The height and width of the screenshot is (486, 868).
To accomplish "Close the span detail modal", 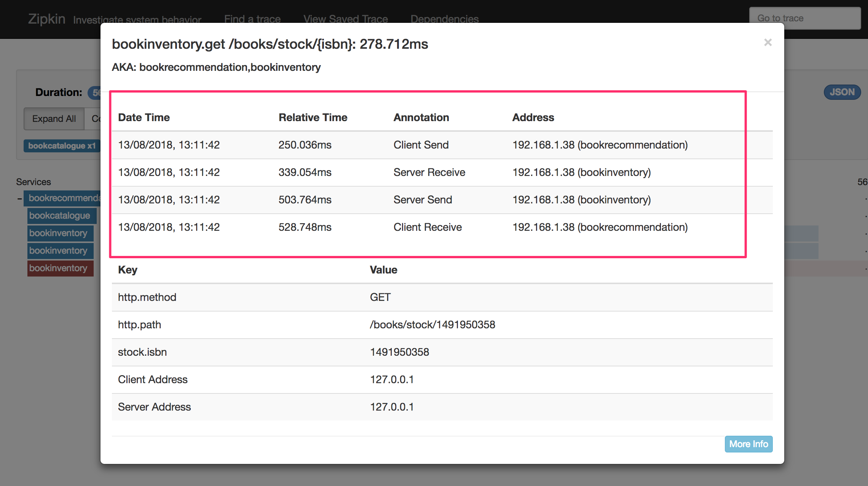I will click(x=767, y=42).
